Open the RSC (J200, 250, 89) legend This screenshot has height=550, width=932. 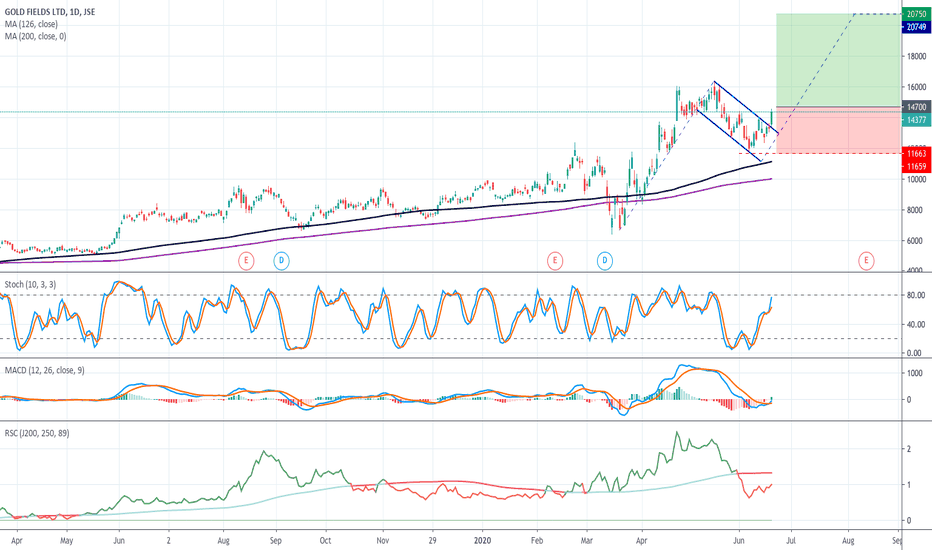click(37, 433)
